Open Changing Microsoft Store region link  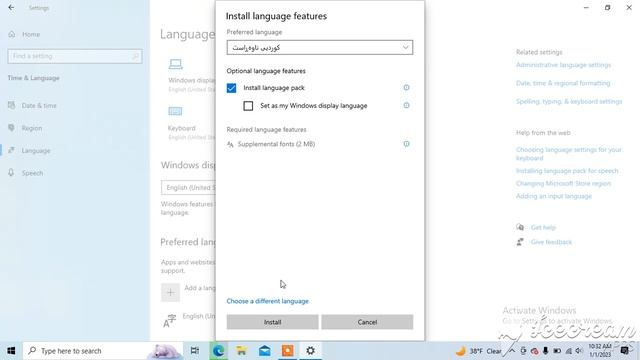click(x=563, y=183)
